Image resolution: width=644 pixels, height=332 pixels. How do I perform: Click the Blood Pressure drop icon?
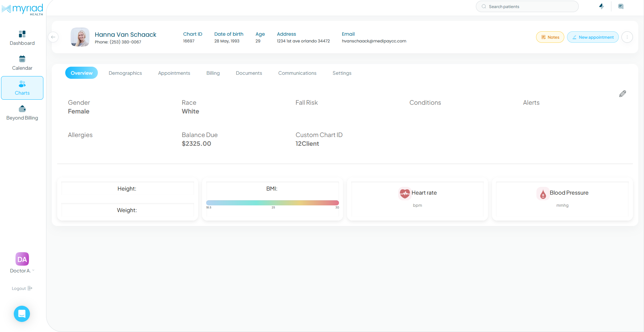click(543, 194)
